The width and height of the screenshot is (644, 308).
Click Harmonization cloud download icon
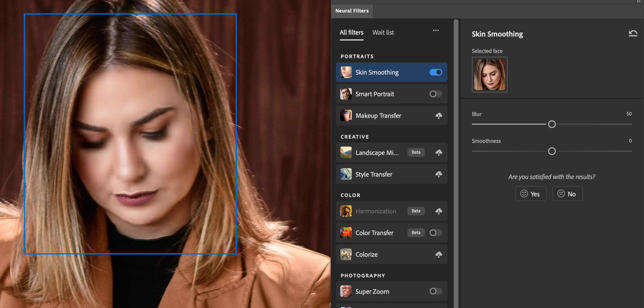point(439,211)
